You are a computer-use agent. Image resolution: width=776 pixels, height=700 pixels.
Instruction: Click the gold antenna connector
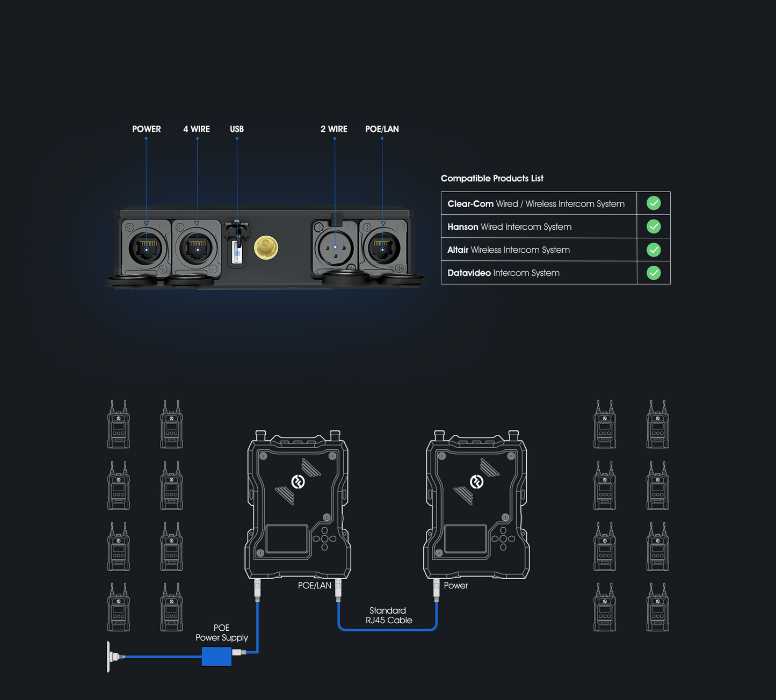266,247
